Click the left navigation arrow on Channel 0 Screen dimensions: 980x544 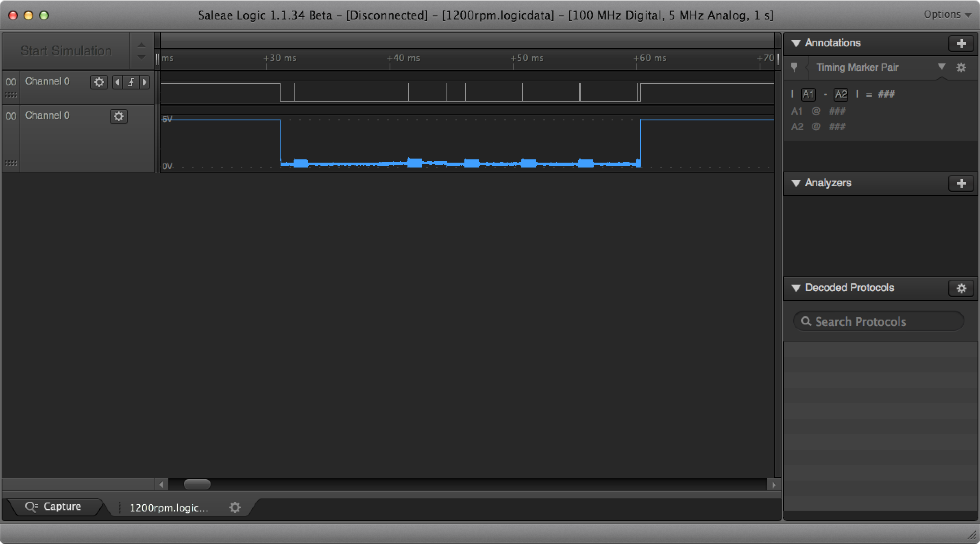(119, 81)
